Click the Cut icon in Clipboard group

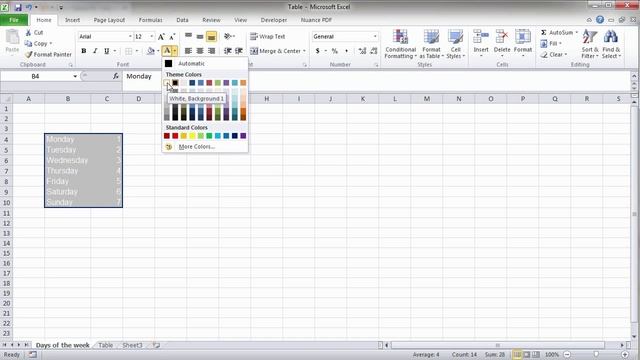pos(28,32)
